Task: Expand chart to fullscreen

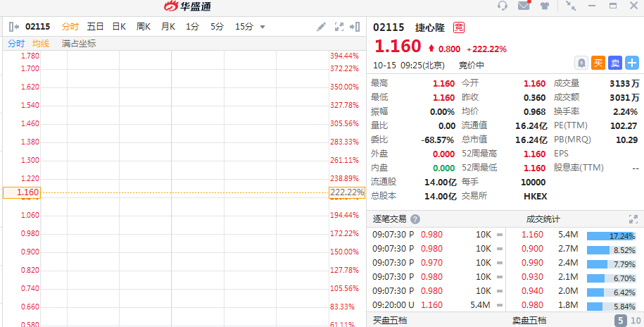Action: point(339,27)
